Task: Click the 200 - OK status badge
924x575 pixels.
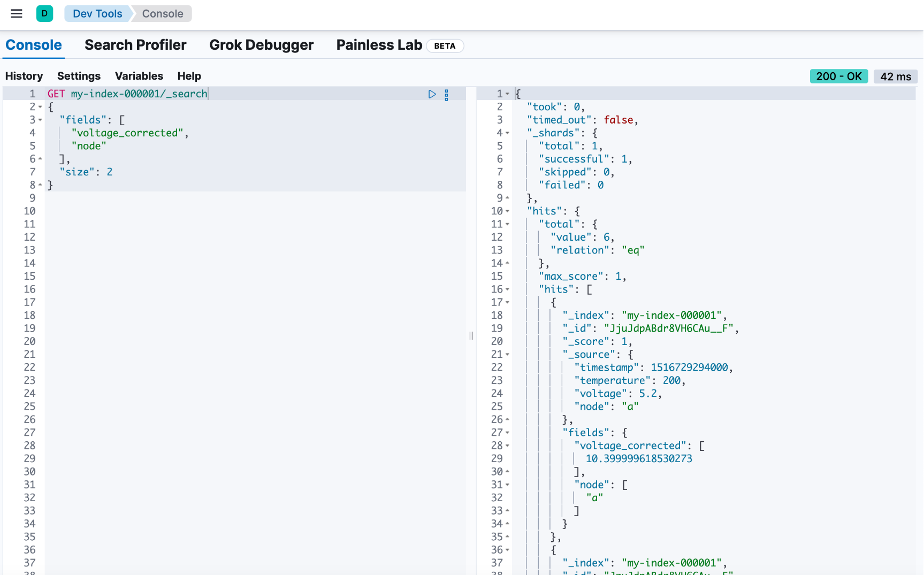Action: click(838, 76)
